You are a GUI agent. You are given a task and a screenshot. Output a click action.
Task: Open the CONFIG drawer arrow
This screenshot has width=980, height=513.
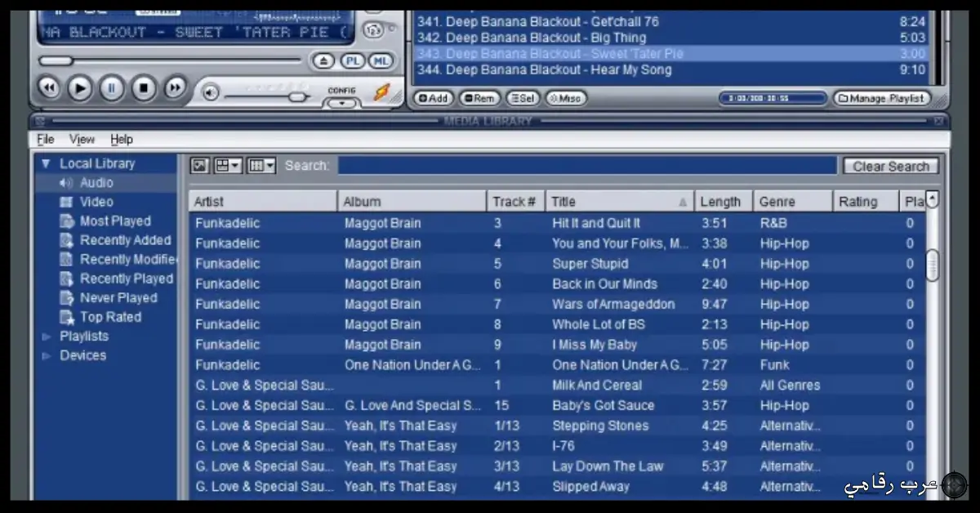[x=341, y=103]
